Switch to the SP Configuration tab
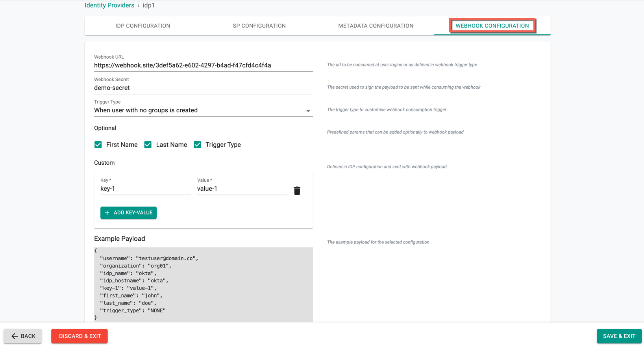 click(259, 26)
